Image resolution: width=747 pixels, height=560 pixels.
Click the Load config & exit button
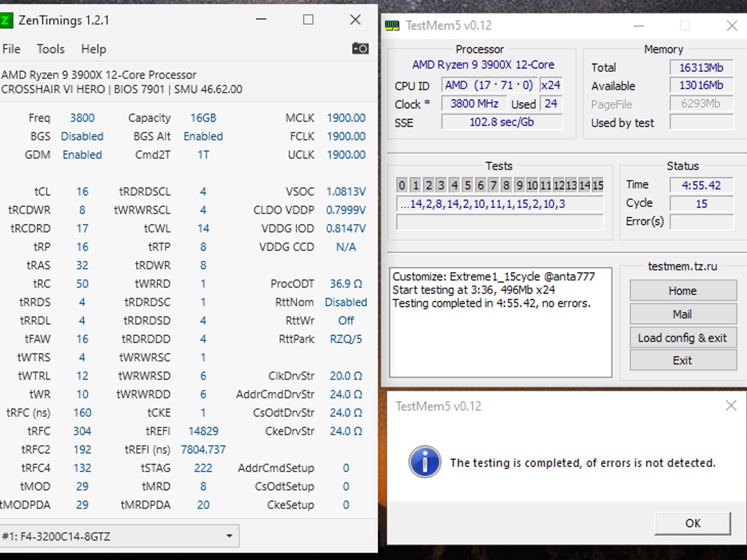point(683,338)
